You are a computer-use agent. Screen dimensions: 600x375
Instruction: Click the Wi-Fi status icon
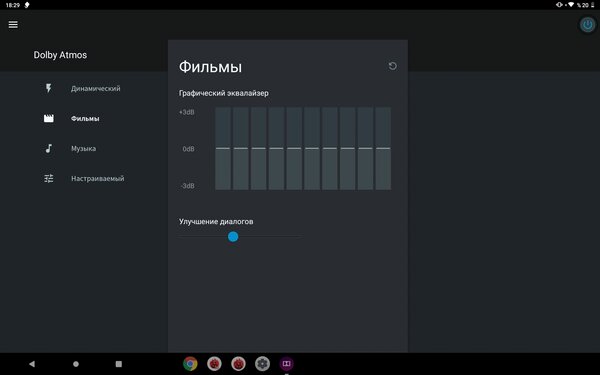571,5
